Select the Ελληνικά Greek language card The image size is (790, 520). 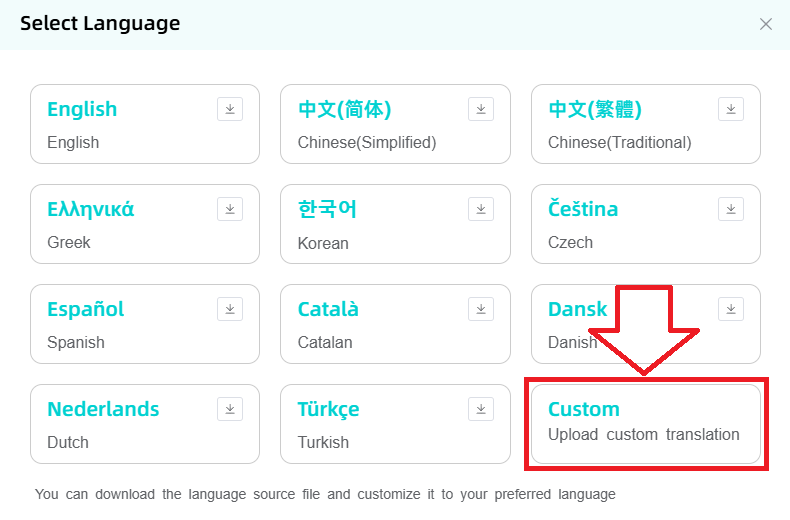(x=120, y=225)
